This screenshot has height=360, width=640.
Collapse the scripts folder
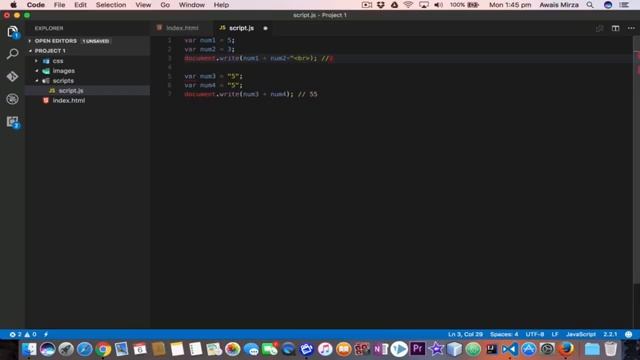36,81
